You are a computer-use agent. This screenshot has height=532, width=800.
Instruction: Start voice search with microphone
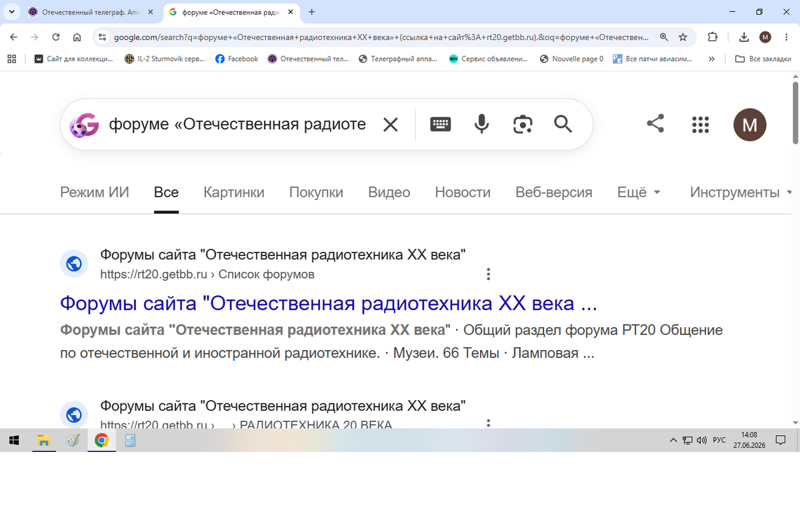(x=482, y=124)
